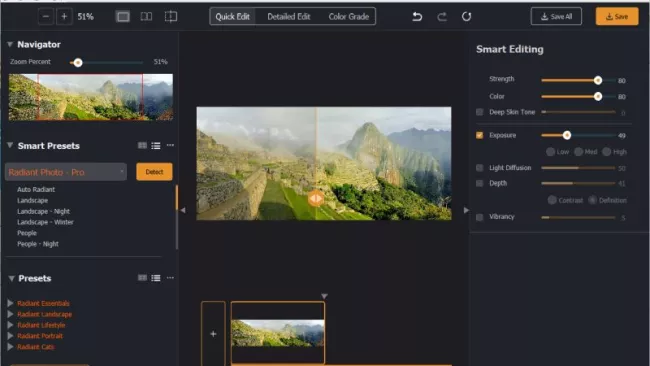The image size is (650, 366).
Task: Select the Landscape - Night smart preset
Action: click(x=44, y=211)
